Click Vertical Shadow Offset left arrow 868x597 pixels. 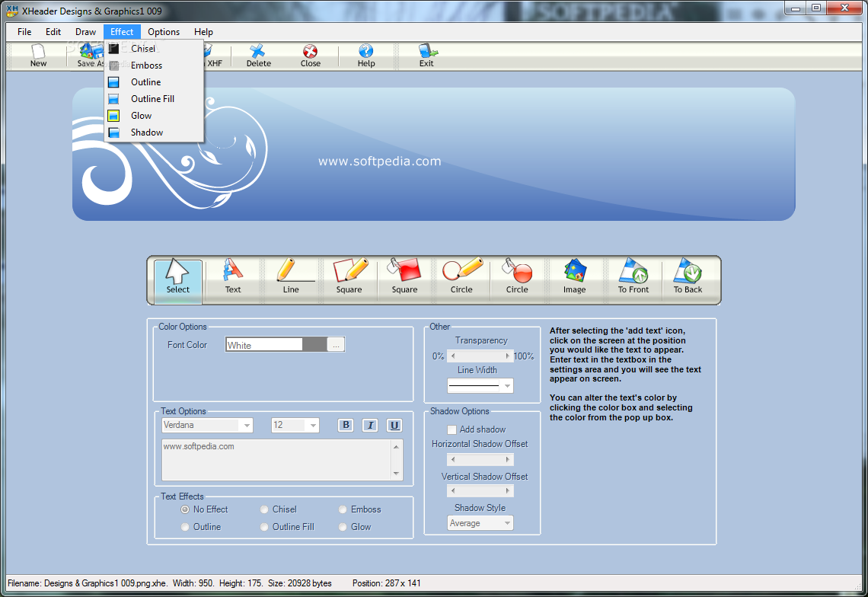click(453, 490)
